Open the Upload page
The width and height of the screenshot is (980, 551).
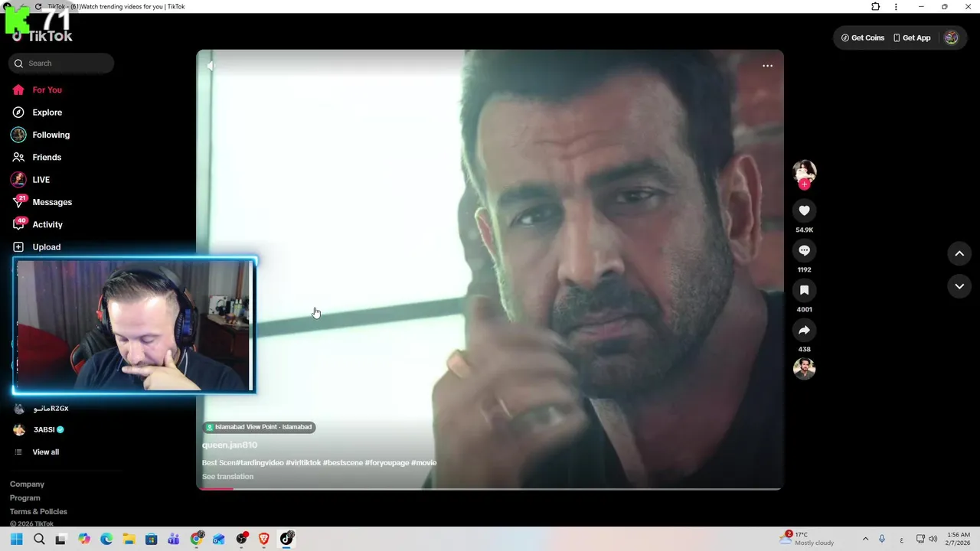(x=37, y=247)
